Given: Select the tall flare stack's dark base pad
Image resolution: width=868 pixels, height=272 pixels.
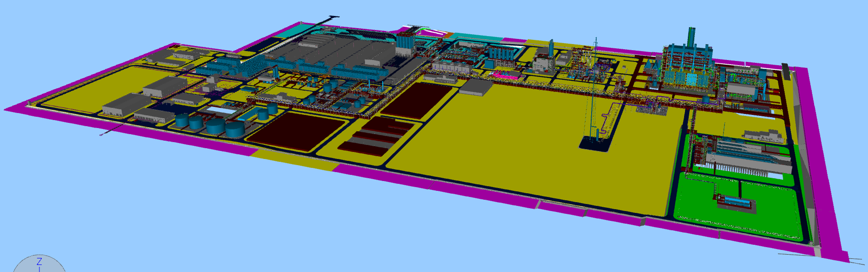Looking at the screenshot, I should tap(594, 143).
